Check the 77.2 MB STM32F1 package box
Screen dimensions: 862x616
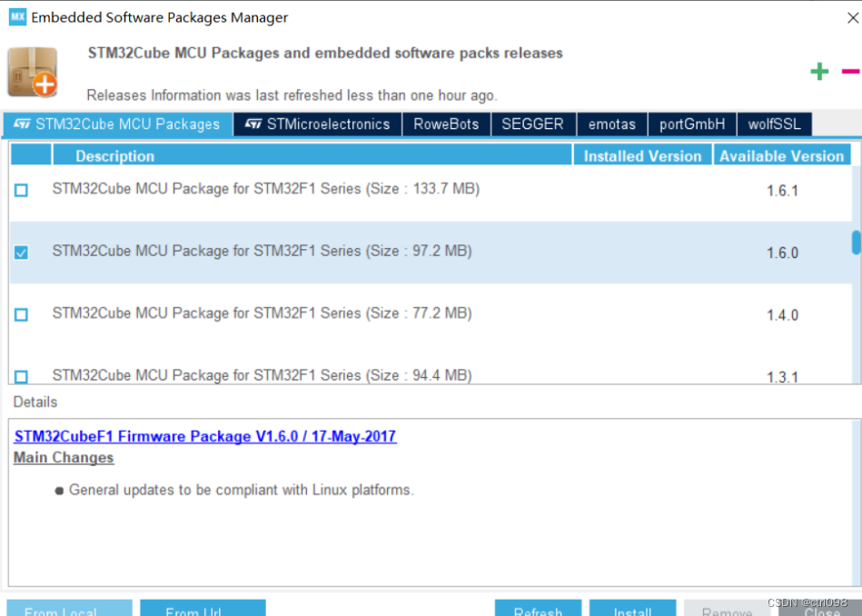click(x=21, y=314)
